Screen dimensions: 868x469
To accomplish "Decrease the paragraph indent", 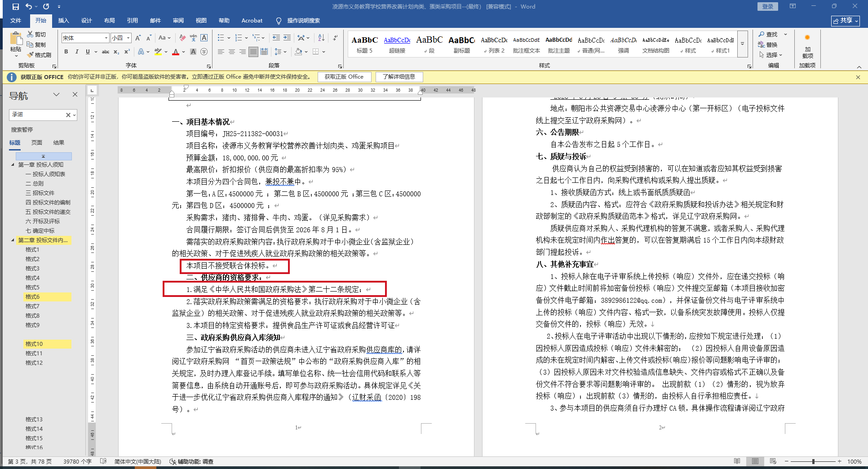I will (276, 38).
